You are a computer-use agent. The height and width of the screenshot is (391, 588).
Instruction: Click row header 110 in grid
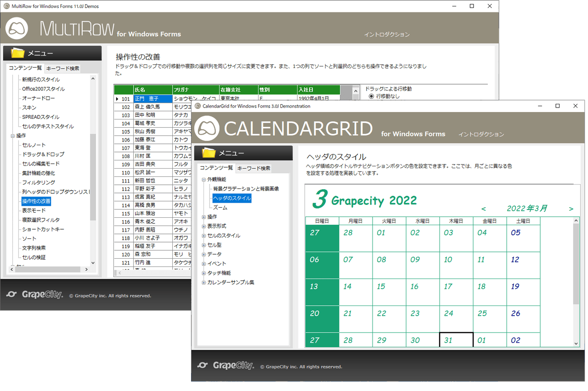pyautogui.click(x=123, y=172)
